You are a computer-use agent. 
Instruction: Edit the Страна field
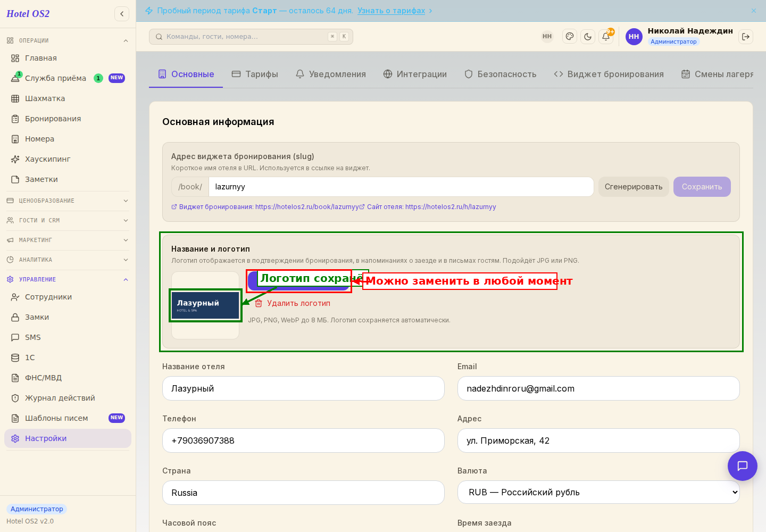(x=303, y=493)
